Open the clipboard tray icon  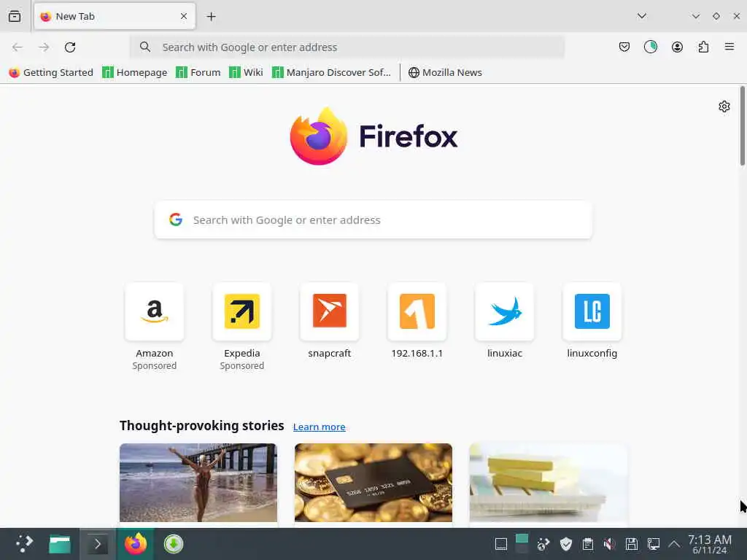pyautogui.click(x=588, y=544)
